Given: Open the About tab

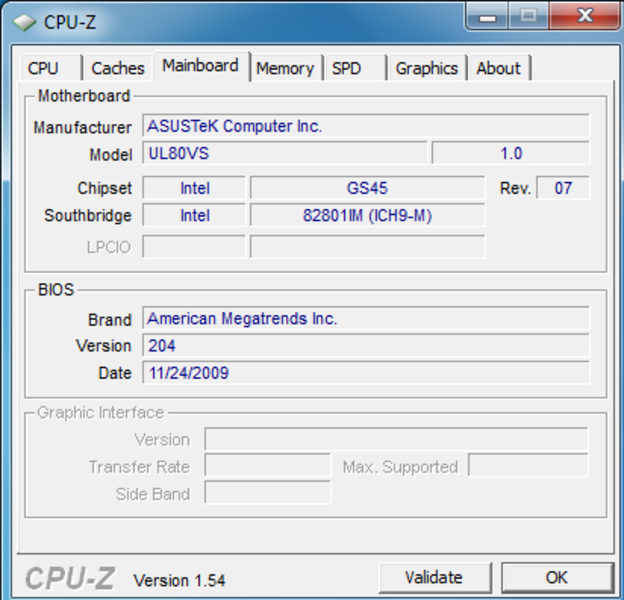Looking at the screenshot, I should 499,68.
